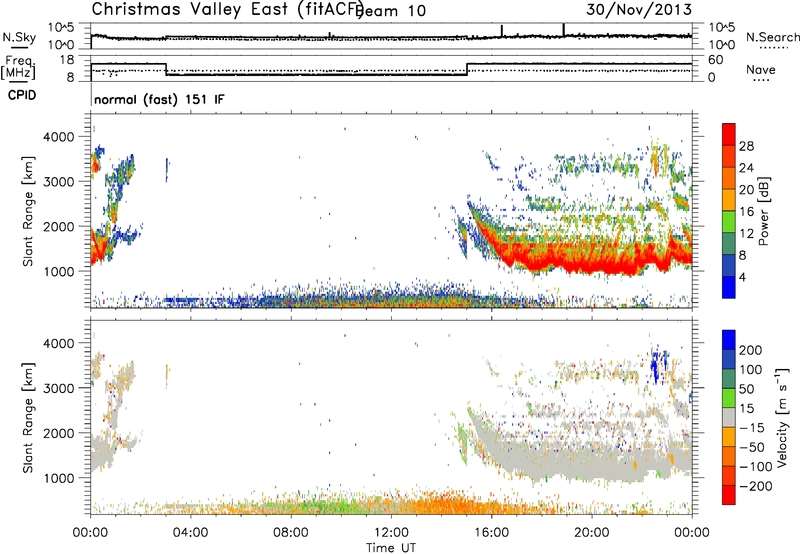
Task: Click the "08:00" time tick label
Action: [291, 533]
